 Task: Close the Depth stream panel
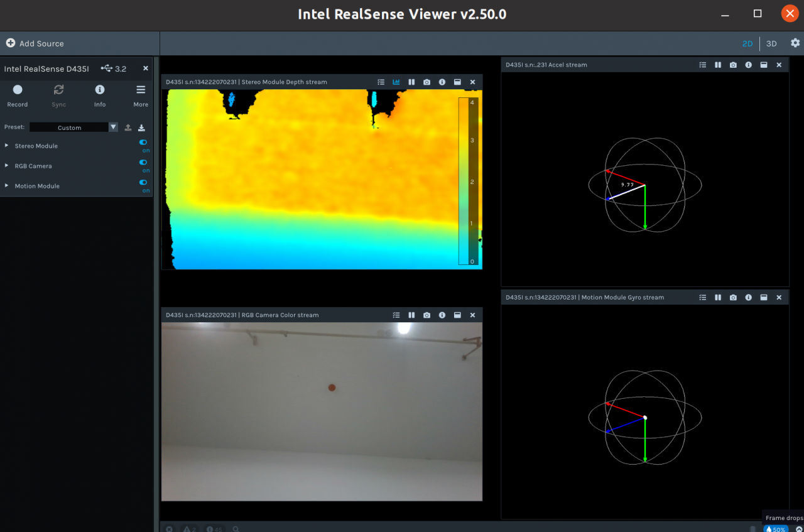point(472,82)
